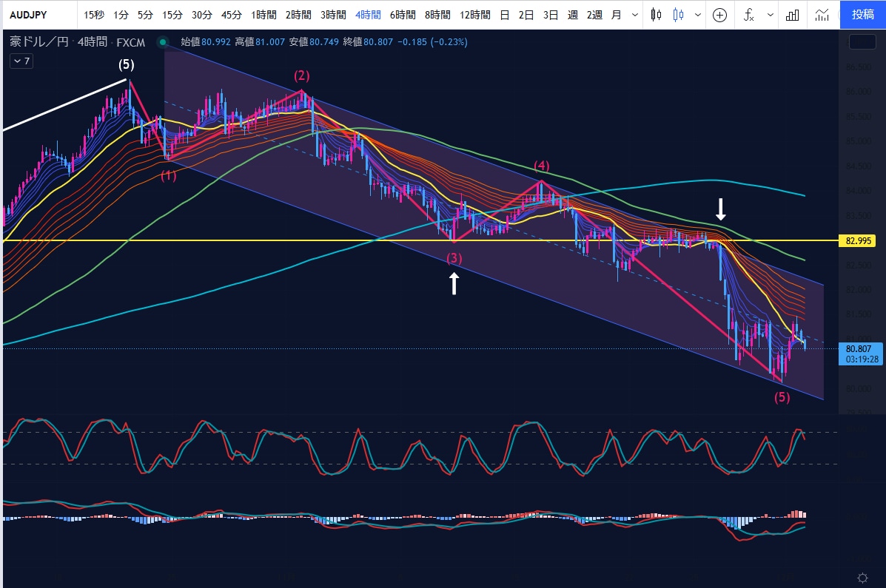Click the 始値 80.992 open value
Viewport: 886px width, 588px height.
coord(206,42)
